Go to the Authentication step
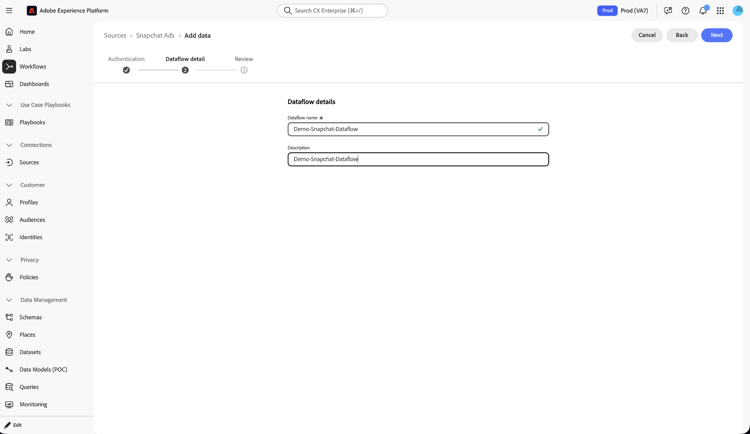Screen dimensions: 750x434 point(126,59)
